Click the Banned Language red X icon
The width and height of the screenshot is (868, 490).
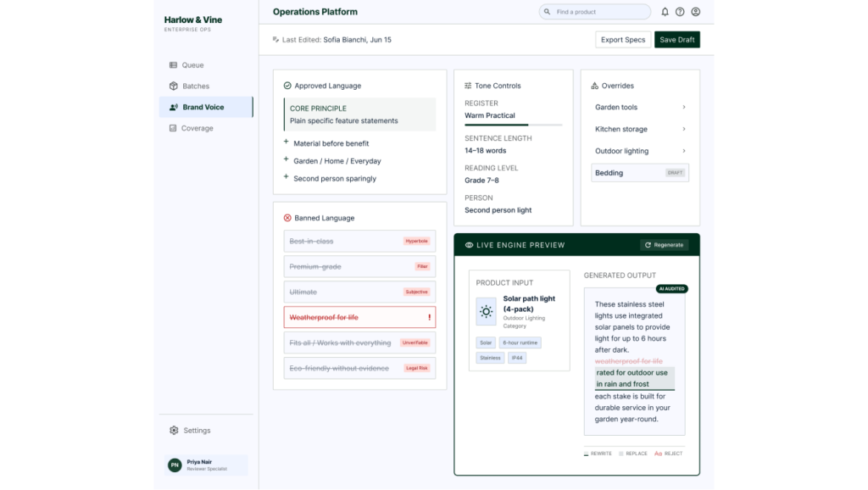click(x=287, y=218)
